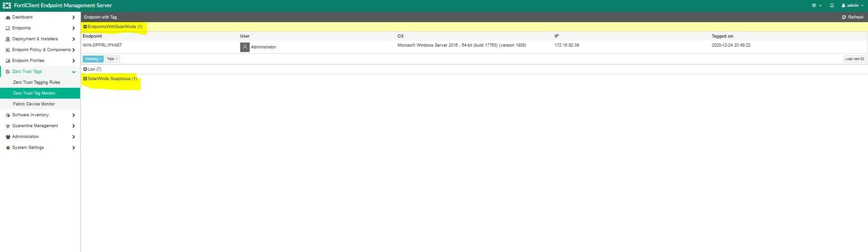868x252 pixels.
Task: Click the Endpoints monitor icon
Action: tap(8, 28)
